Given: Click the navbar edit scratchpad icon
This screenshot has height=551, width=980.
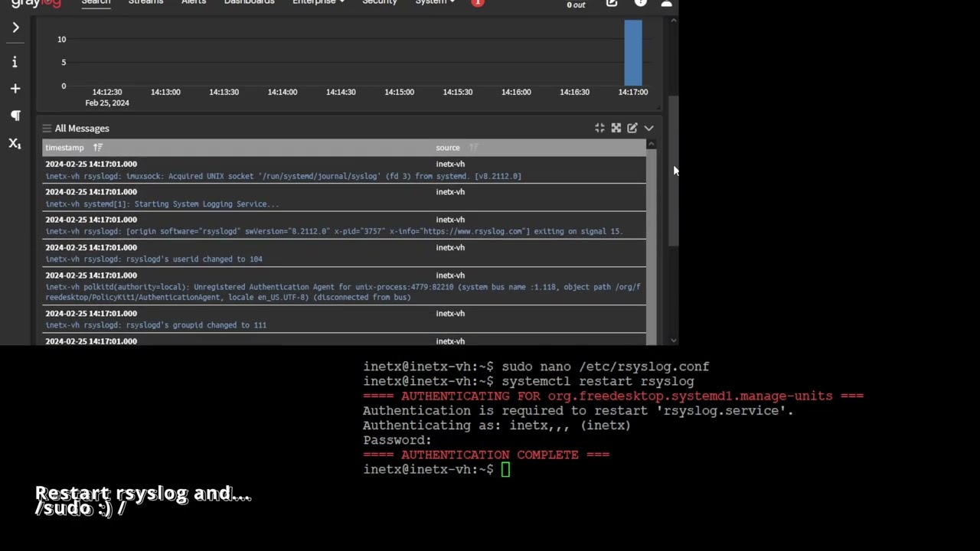Looking at the screenshot, I should pyautogui.click(x=612, y=3).
